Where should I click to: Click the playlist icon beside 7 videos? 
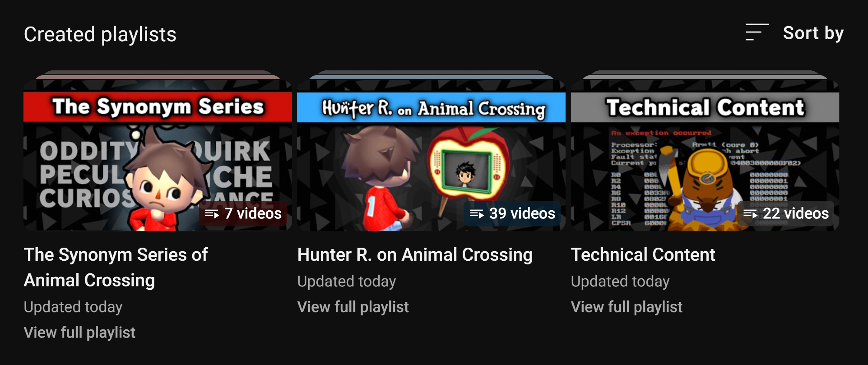(x=212, y=214)
